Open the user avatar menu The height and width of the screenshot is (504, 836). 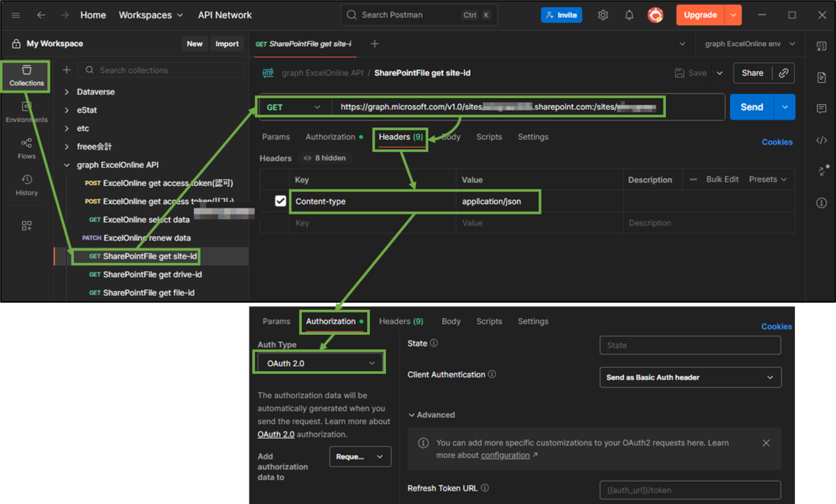click(655, 15)
